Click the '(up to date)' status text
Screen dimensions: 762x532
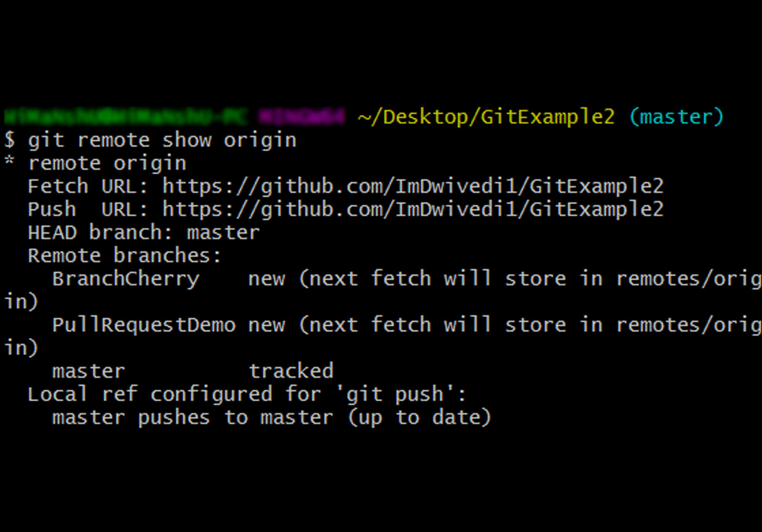click(x=420, y=418)
